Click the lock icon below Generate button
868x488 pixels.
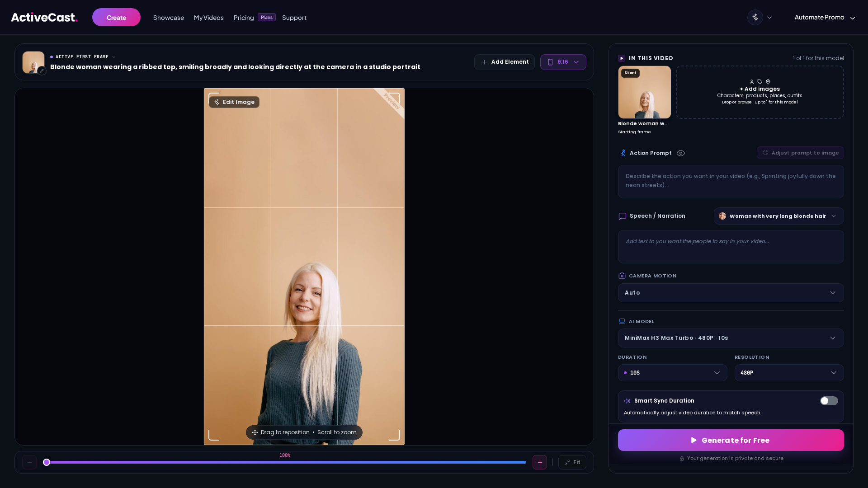coord(682,459)
